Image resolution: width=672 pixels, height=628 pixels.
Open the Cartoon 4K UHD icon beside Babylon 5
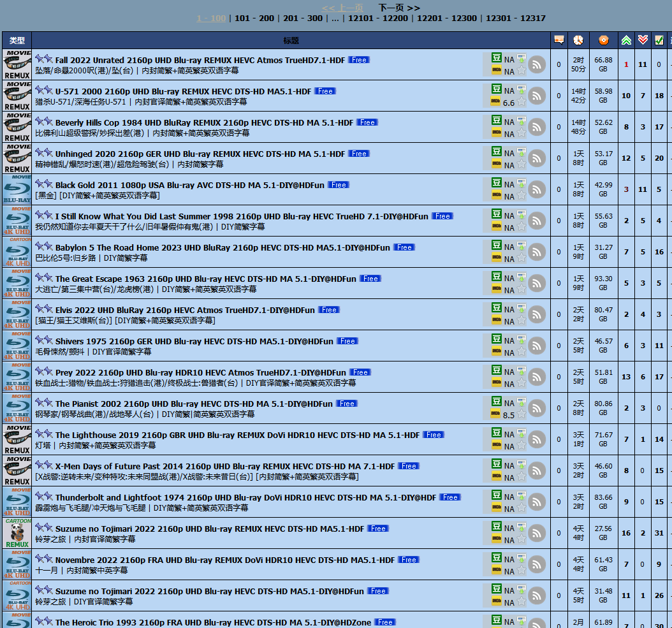[17, 252]
